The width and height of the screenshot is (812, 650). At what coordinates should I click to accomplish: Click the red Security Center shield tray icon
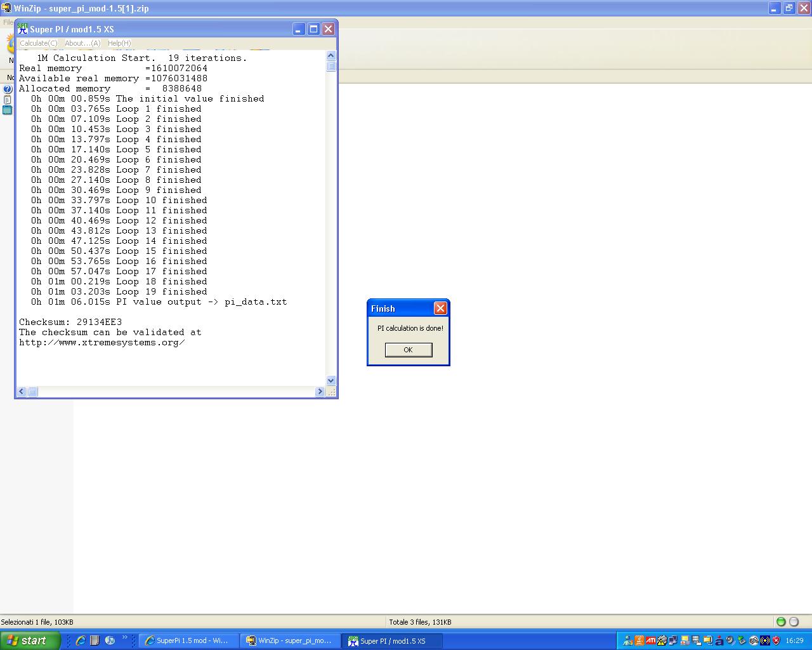pyautogui.click(x=776, y=640)
